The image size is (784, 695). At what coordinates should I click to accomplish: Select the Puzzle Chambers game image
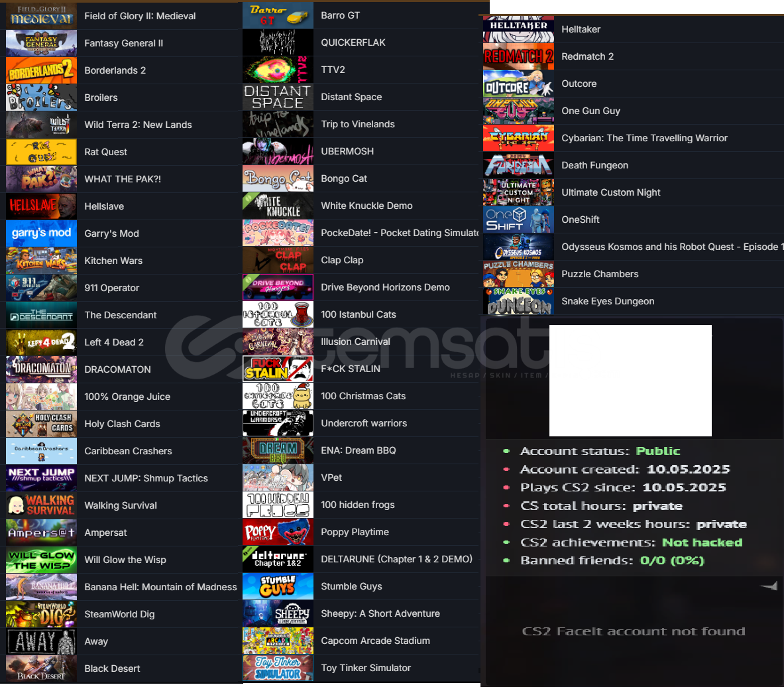pos(518,274)
